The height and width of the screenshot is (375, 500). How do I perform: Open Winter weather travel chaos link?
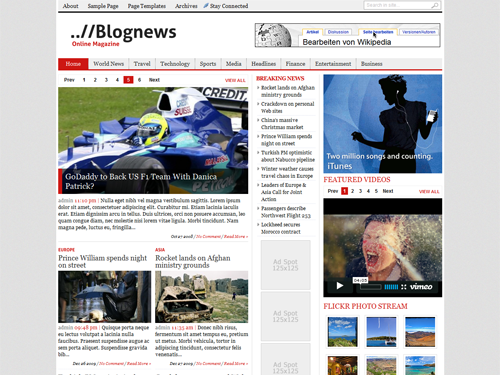287,172
